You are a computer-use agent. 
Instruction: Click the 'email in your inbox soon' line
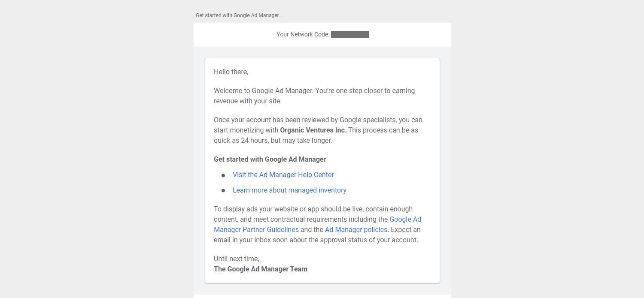tap(316, 240)
